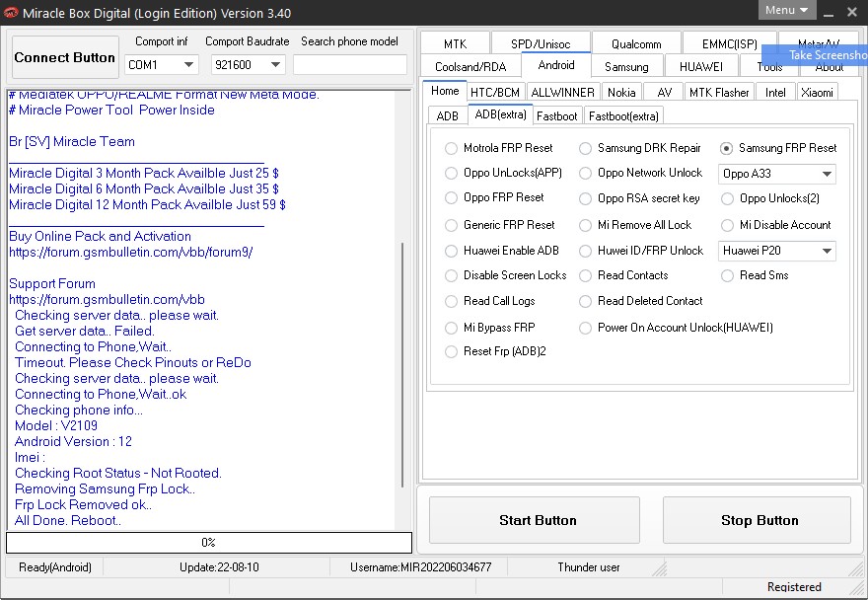This screenshot has height=600, width=868.
Task: Click the forum9 URL in the log
Action: coord(130,252)
